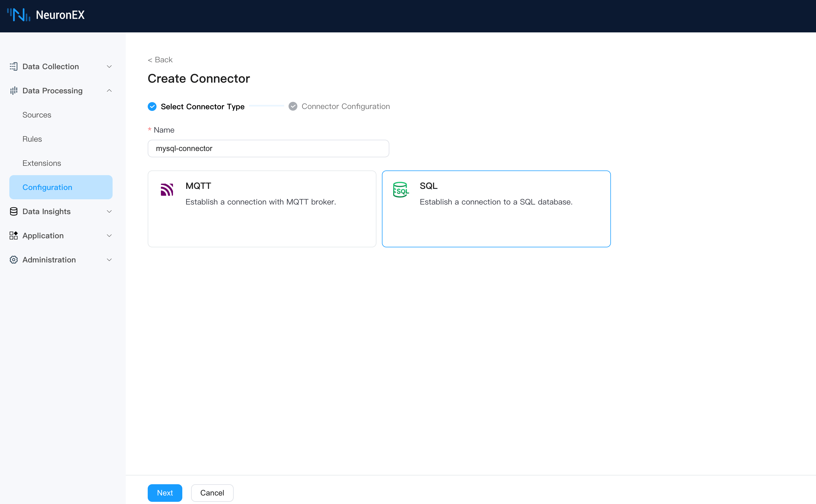Screen dimensions: 816x504
Task: Click the NeuronEX logo icon
Action: 19,15
